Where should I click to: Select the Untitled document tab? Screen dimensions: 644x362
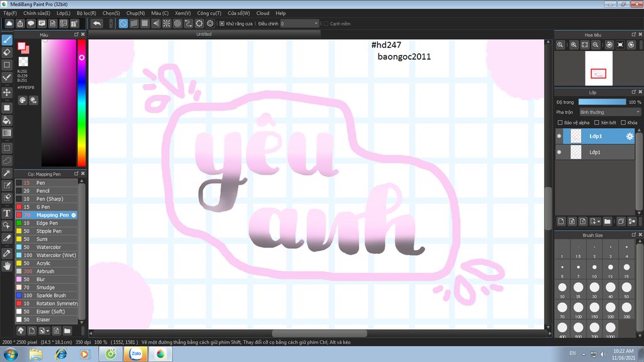204,34
